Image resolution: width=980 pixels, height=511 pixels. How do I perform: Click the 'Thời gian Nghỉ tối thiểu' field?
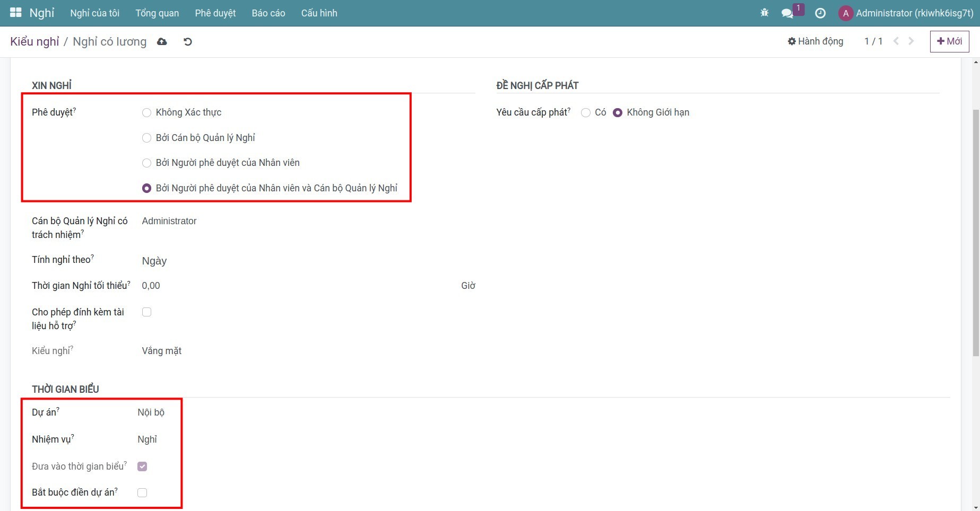point(297,286)
